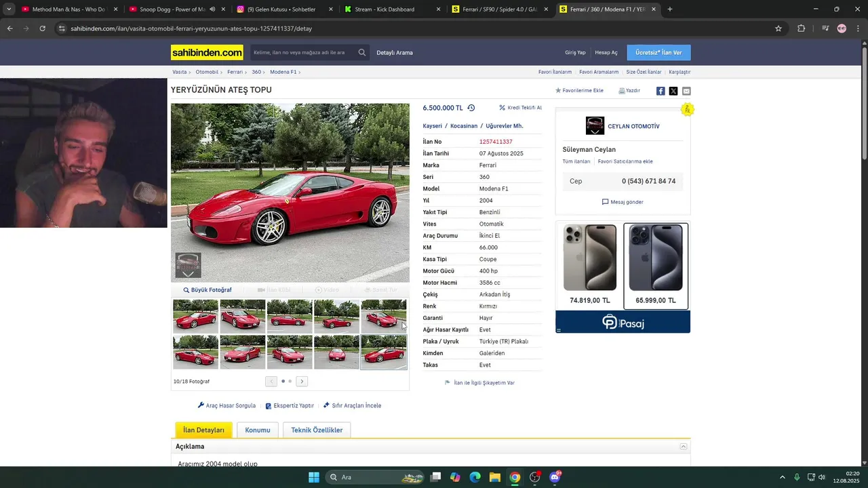Switch to the Teknik Özellikler tab

[x=317, y=430]
